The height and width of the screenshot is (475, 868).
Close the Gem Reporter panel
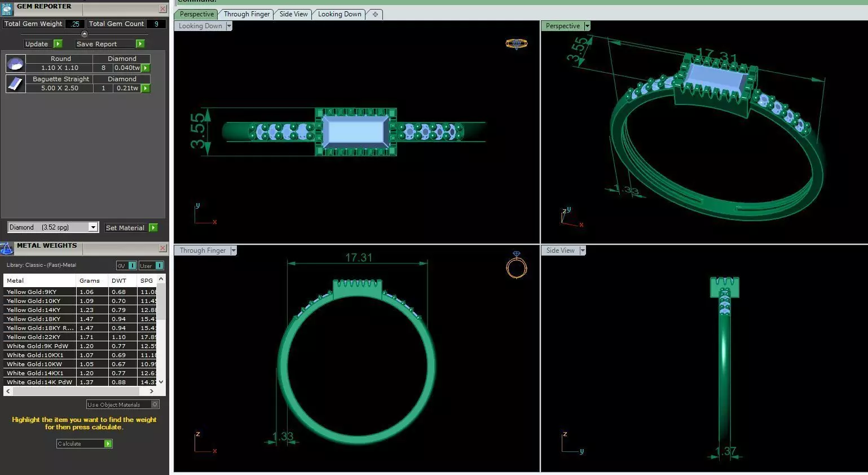click(162, 9)
